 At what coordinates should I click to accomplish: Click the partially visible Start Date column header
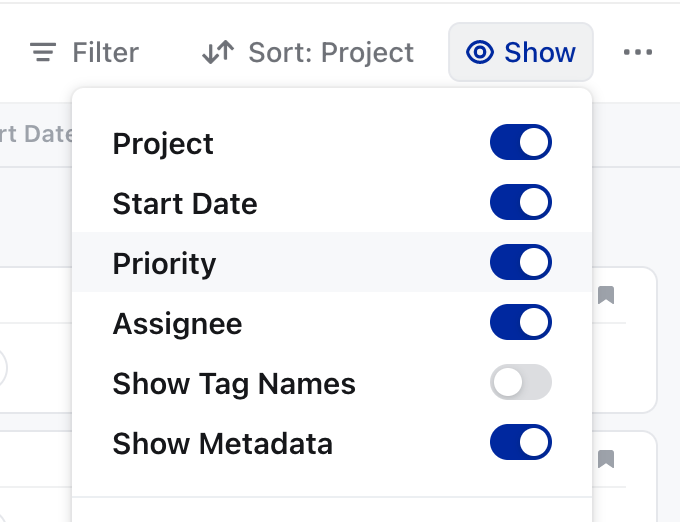[36, 134]
